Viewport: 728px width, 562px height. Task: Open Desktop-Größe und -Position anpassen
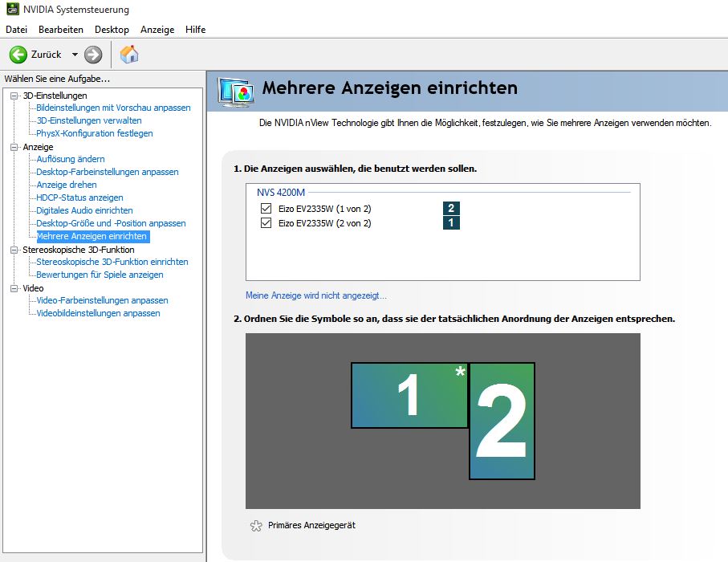[111, 223]
